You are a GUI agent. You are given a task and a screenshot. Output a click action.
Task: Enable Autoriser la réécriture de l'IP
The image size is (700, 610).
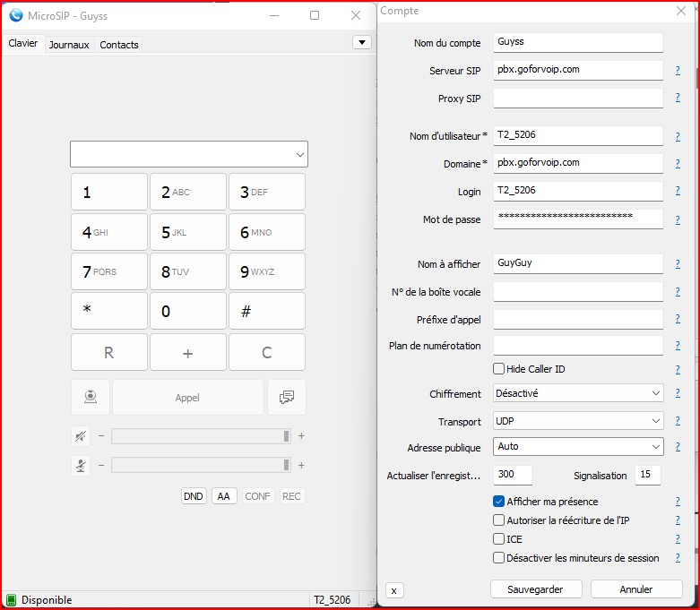(x=498, y=520)
